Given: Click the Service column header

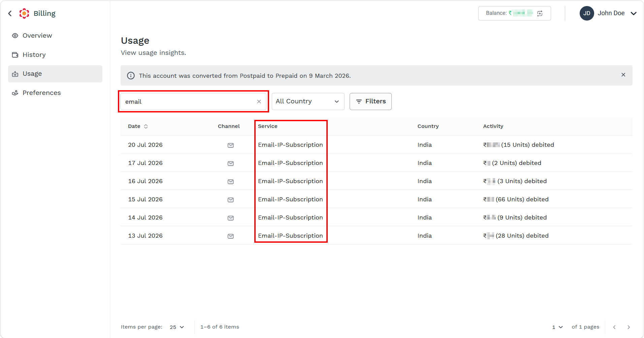Looking at the screenshot, I should (x=268, y=126).
